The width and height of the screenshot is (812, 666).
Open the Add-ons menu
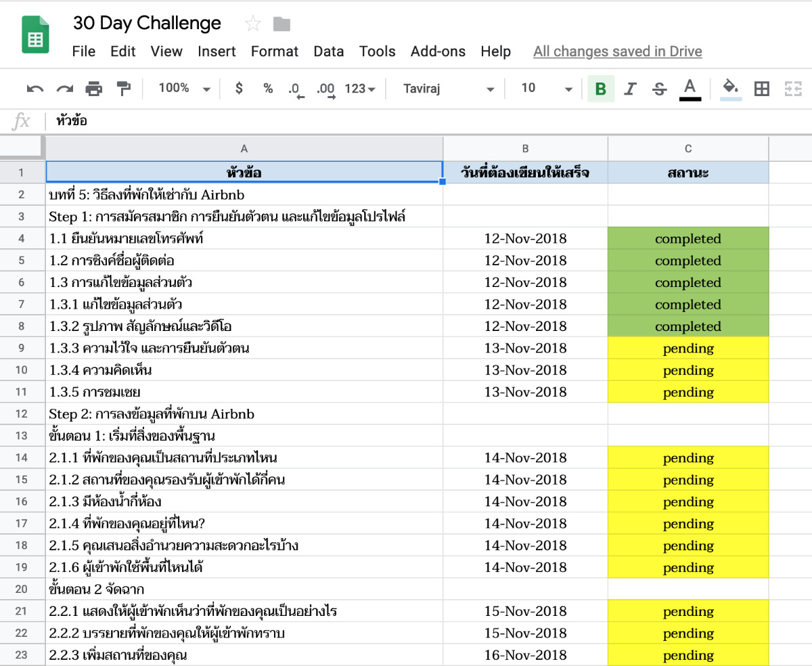pos(438,51)
